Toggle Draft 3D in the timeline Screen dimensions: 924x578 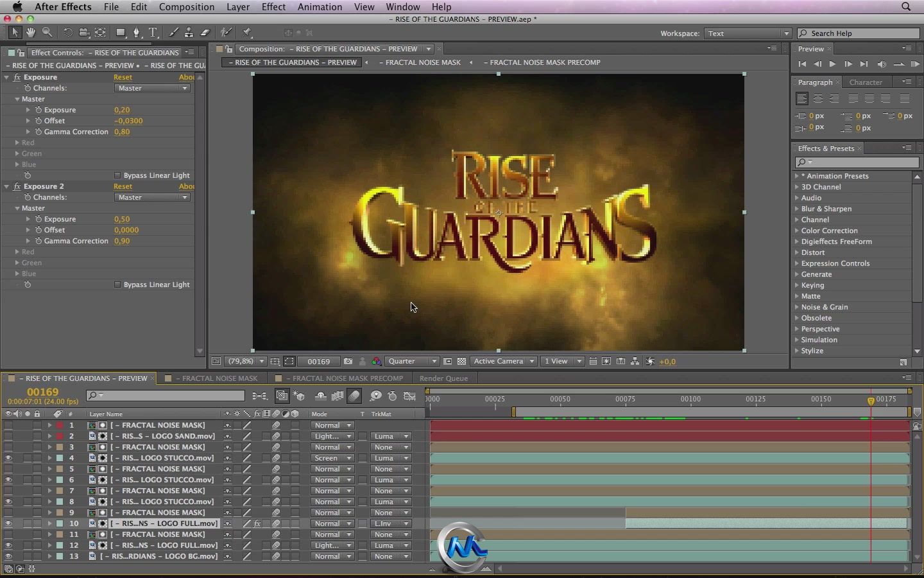(x=299, y=396)
